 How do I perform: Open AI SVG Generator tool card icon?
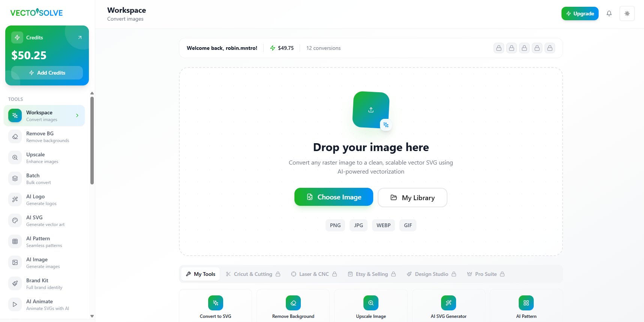coord(449,303)
